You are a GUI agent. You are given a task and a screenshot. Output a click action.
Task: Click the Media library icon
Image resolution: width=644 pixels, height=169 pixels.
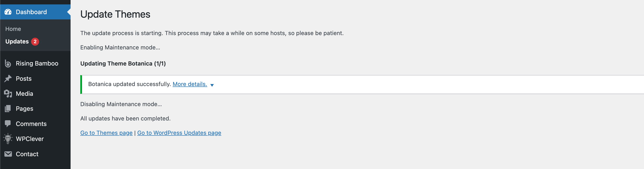[x=8, y=94]
